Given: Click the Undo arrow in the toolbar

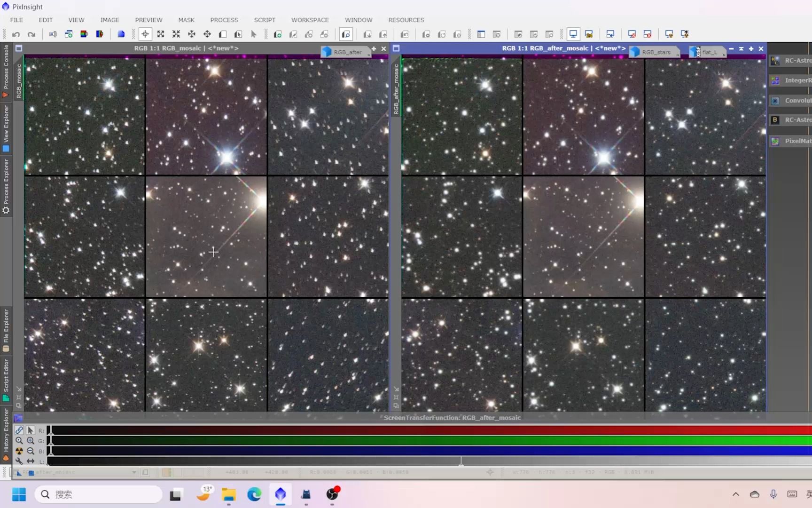Looking at the screenshot, I should pos(16,34).
